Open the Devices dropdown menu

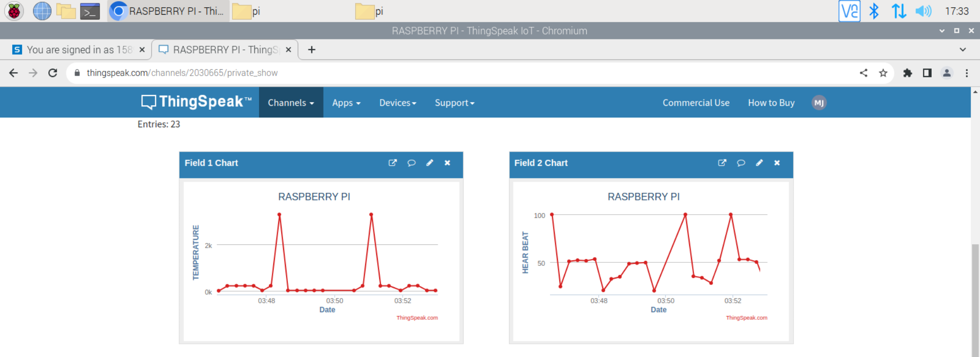pyautogui.click(x=398, y=103)
